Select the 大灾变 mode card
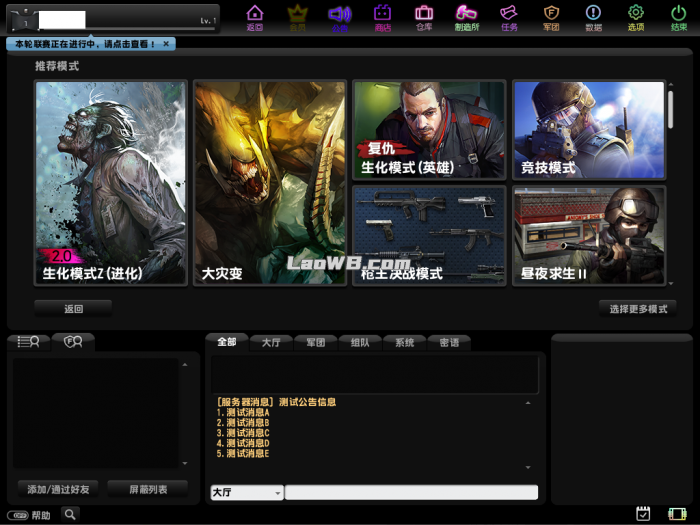 [270, 183]
